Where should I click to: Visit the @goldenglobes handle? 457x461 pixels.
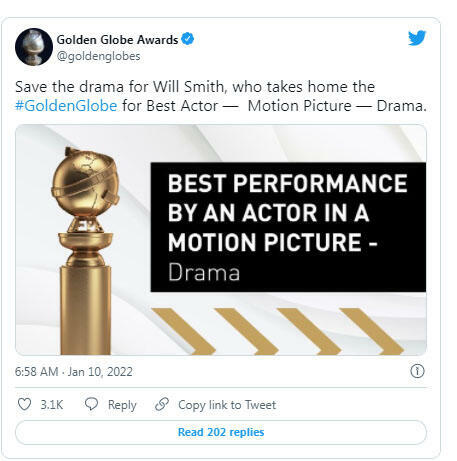point(99,56)
